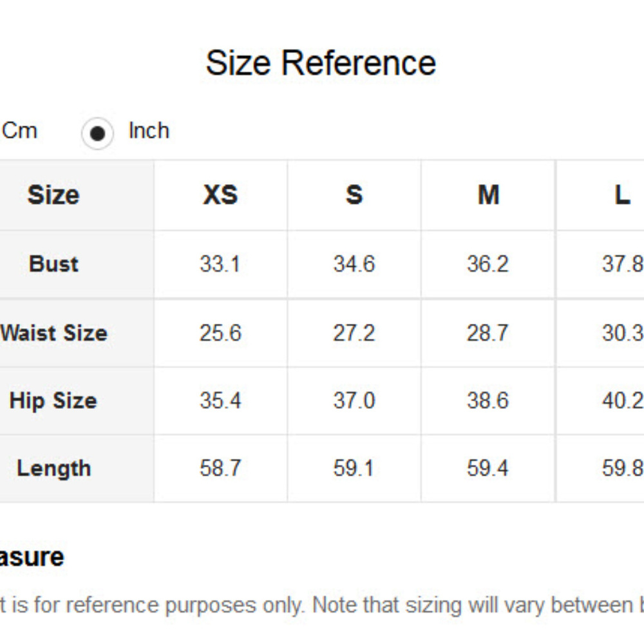This screenshot has width=644, height=644.
Task: Click the Hip Size row label
Action: click(53, 401)
